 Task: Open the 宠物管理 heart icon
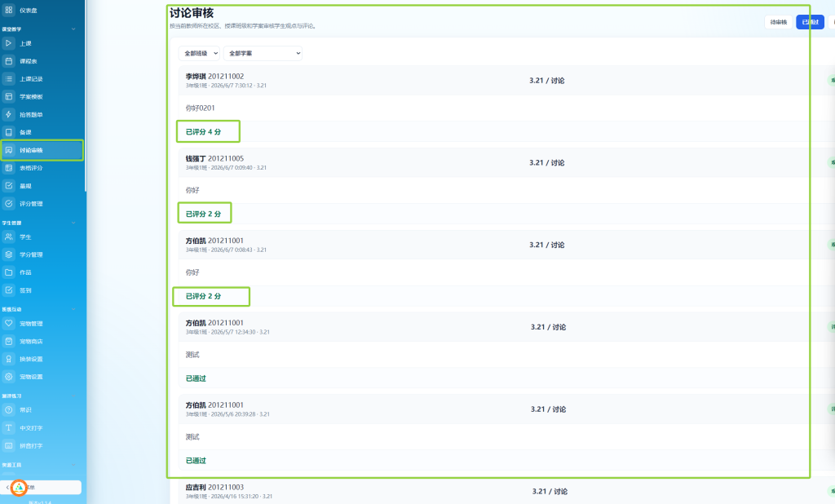pyautogui.click(x=8, y=324)
